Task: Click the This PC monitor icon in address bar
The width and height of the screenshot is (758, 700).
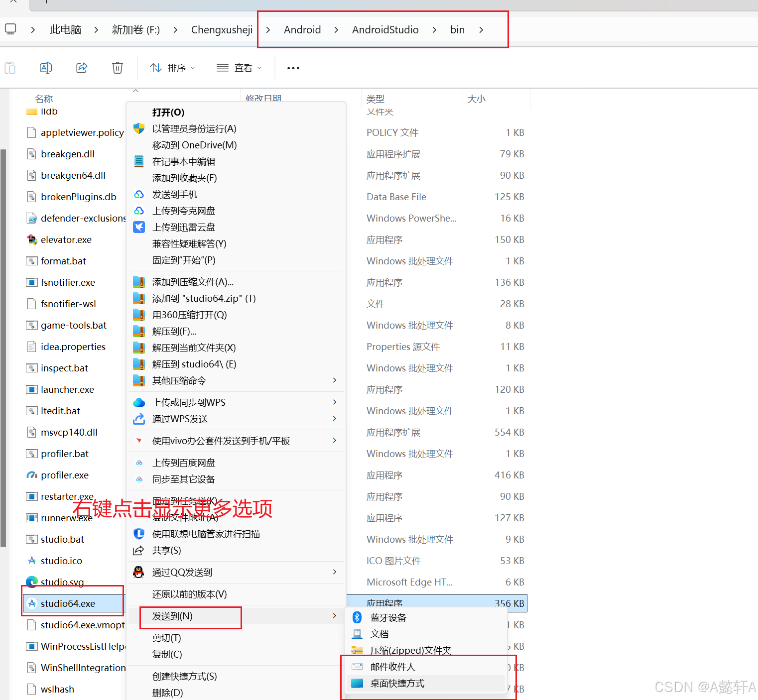Action: (x=10, y=29)
